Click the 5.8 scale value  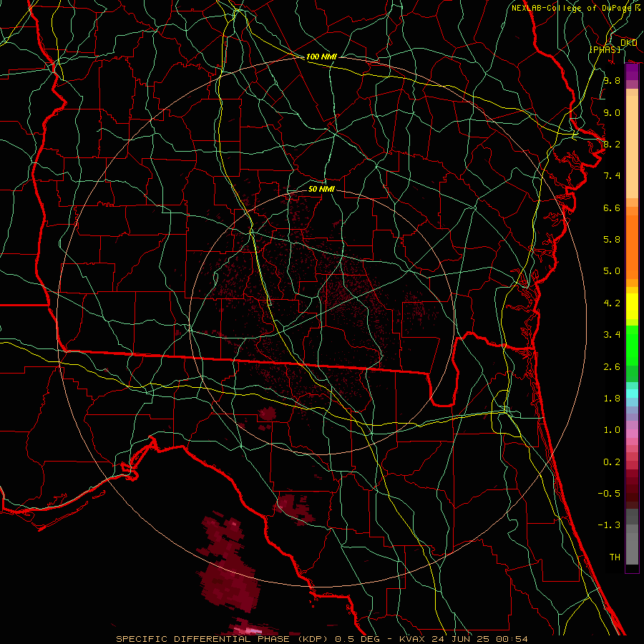[612, 240]
